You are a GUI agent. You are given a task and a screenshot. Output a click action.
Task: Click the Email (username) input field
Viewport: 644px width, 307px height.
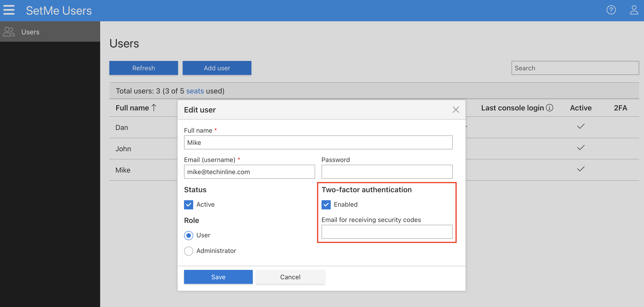tap(249, 172)
